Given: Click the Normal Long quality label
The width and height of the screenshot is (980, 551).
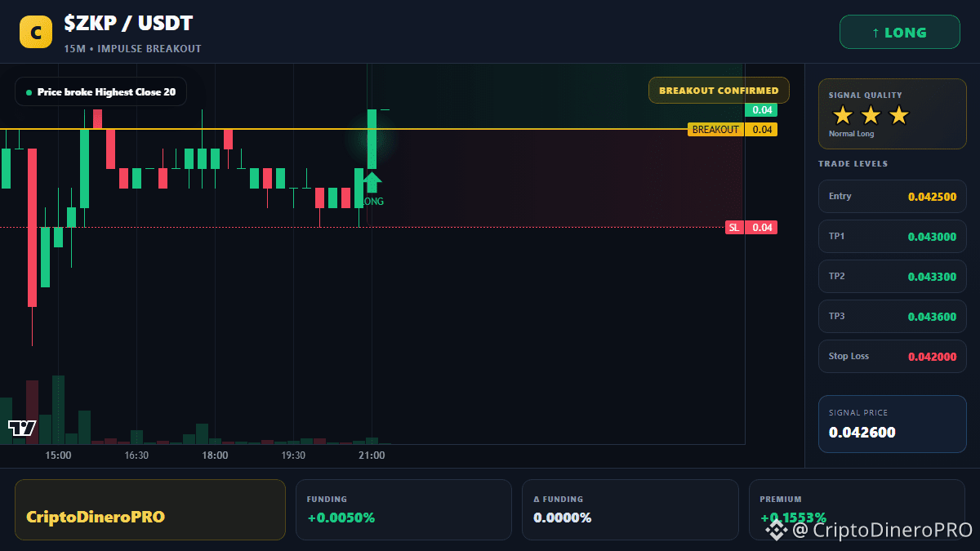Looking at the screenshot, I should pyautogui.click(x=852, y=134).
